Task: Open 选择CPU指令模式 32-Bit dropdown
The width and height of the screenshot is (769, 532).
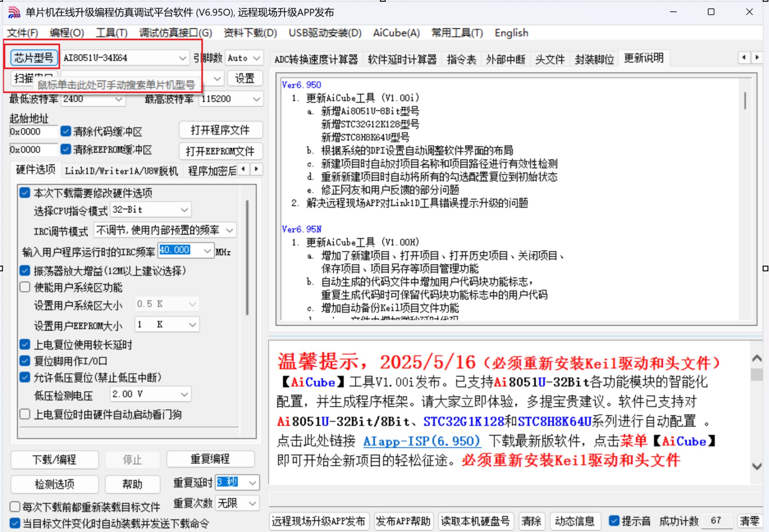Action: pyautogui.click(x=151, y=210)
